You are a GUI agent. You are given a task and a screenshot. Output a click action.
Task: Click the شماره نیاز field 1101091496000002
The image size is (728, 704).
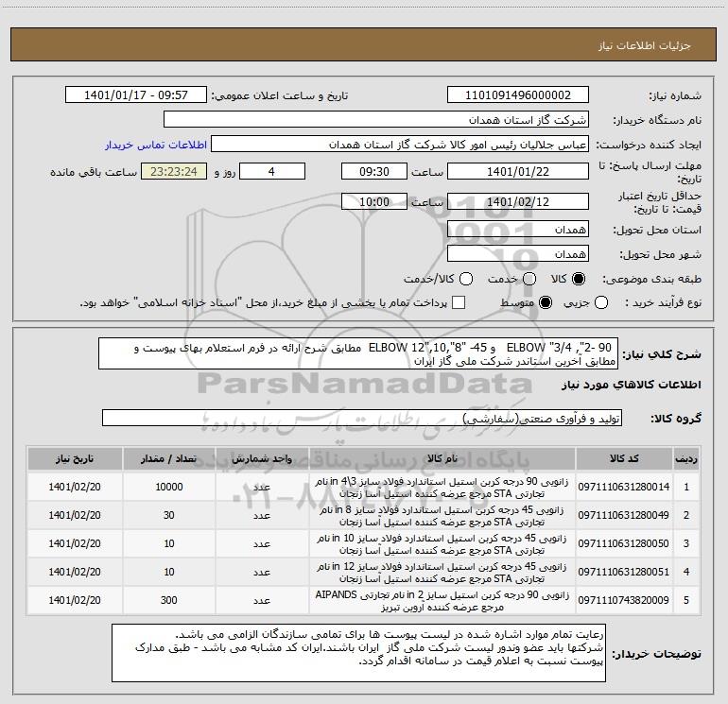click(x=518, y=95)
